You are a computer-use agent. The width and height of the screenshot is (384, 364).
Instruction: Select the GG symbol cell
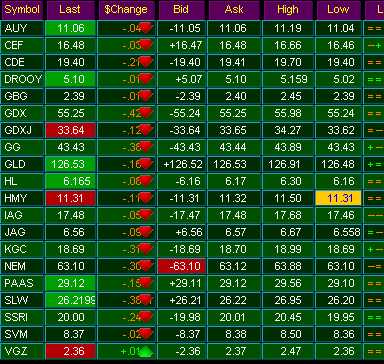coord(22,147)
